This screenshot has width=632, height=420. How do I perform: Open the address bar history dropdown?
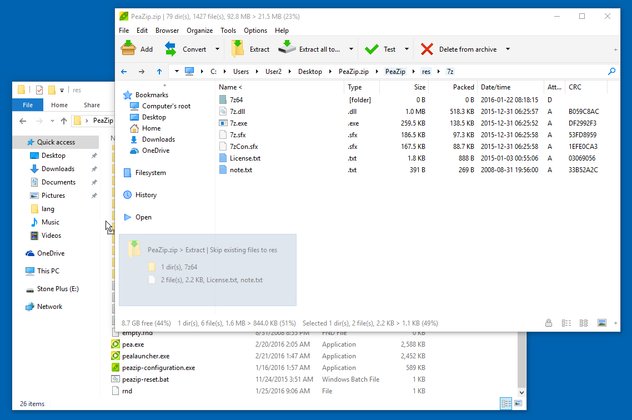[177, 71]
